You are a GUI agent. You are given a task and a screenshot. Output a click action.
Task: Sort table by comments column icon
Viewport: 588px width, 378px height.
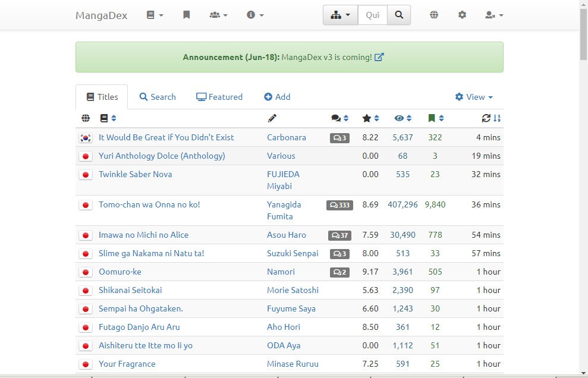(340, 118)
